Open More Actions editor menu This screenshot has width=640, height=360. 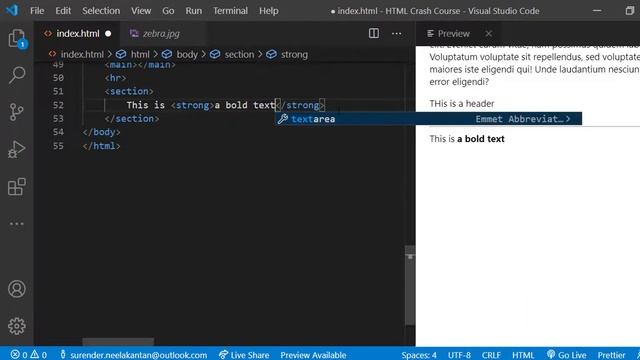[396, 33]
